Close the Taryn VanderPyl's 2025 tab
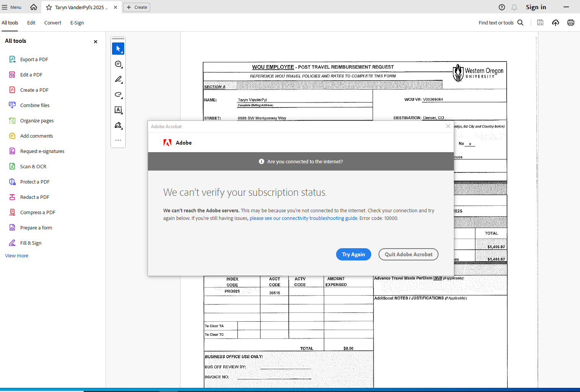The width and height of the screenshot is (580, 392). click(x=115, y=7)
